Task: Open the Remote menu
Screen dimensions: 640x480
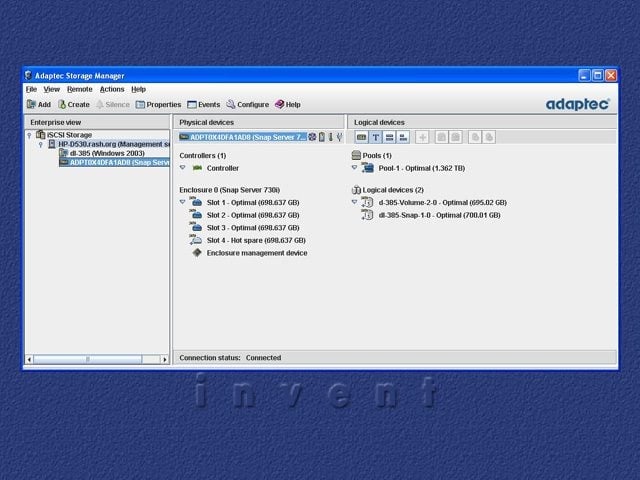Action: tap(80, 89)
